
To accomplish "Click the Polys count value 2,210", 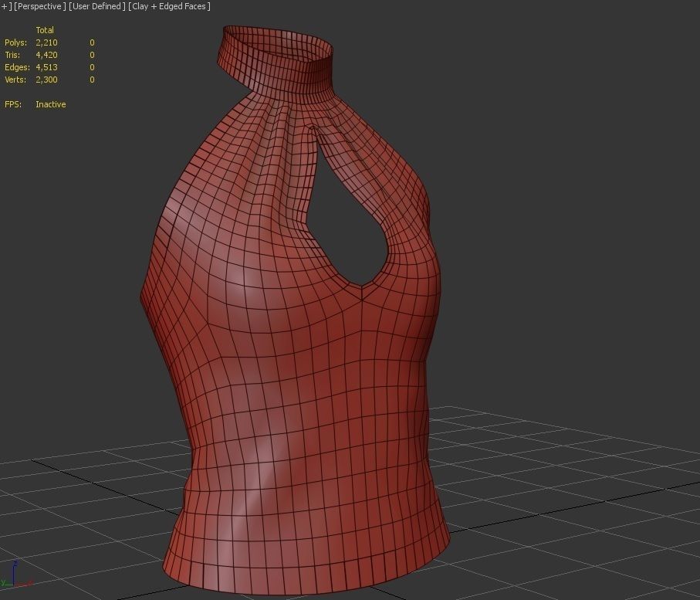I will click(46, 42).
